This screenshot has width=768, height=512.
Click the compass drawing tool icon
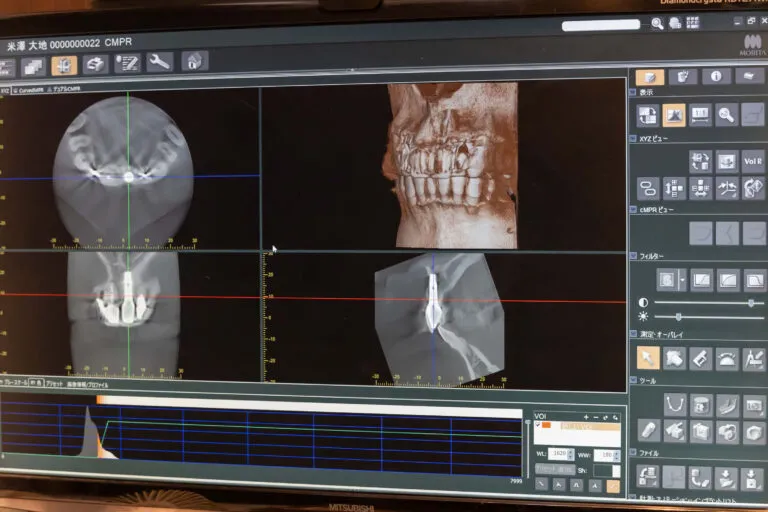753,359
